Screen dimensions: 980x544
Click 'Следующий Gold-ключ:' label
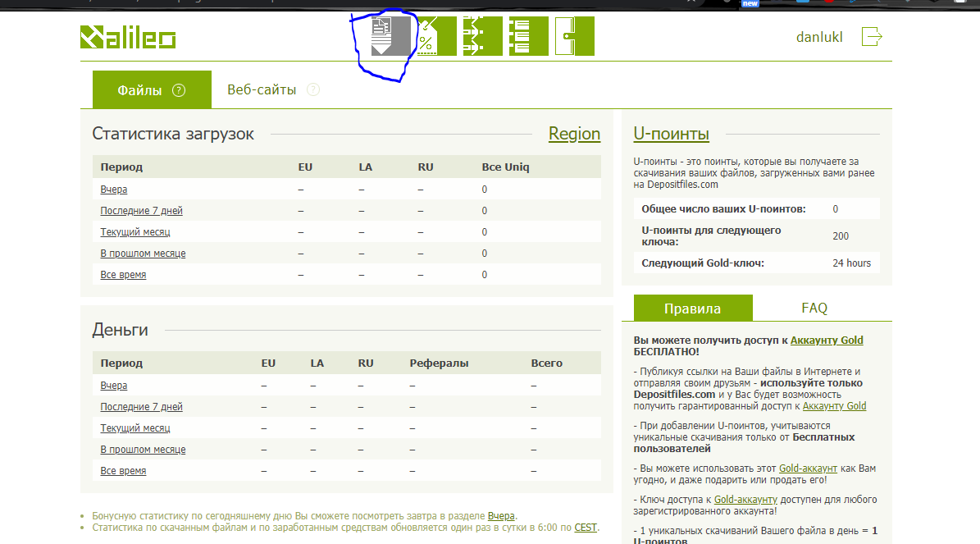click(x=703, y=263)
